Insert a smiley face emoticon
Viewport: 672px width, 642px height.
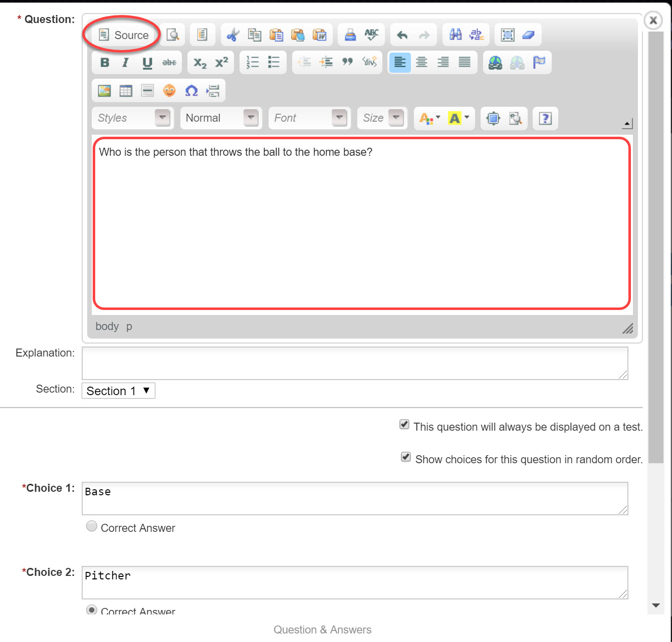[x=169, y=91]
